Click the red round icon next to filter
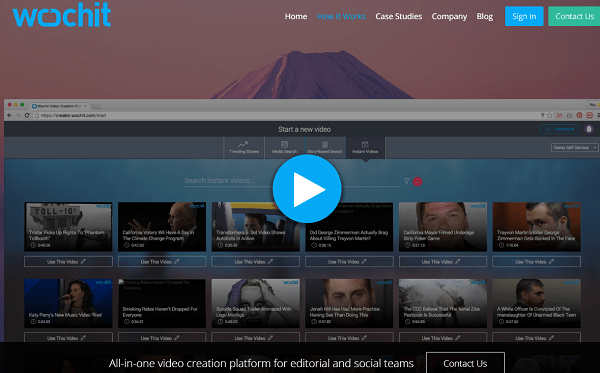 [x=417, y=182]
